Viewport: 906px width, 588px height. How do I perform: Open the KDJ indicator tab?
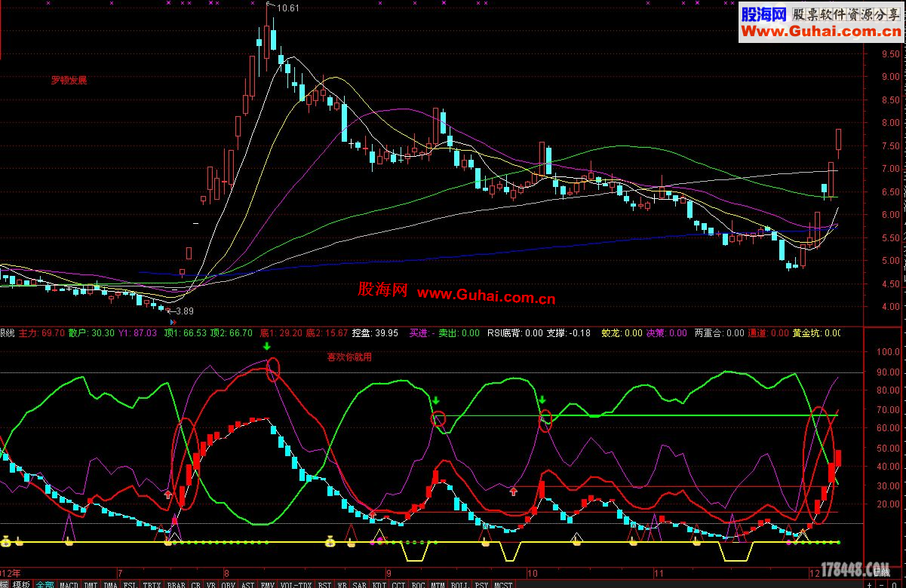pos(379,584)
